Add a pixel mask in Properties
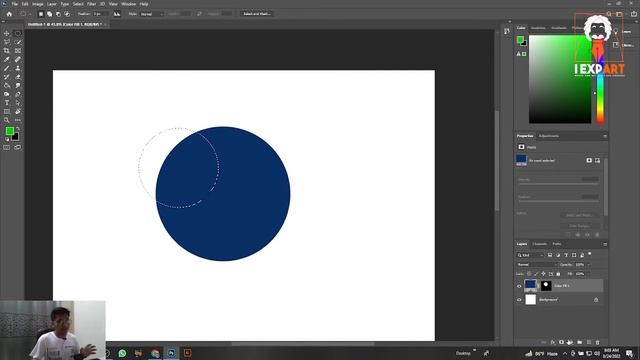Screen dimensions: 640x360 click(589, 160)
